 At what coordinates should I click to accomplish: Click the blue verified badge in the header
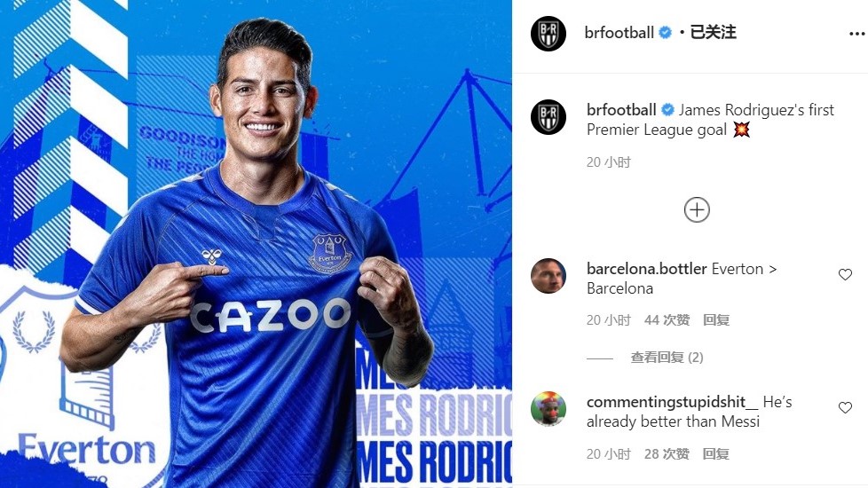pyautogui.click(x=666, y=33)
